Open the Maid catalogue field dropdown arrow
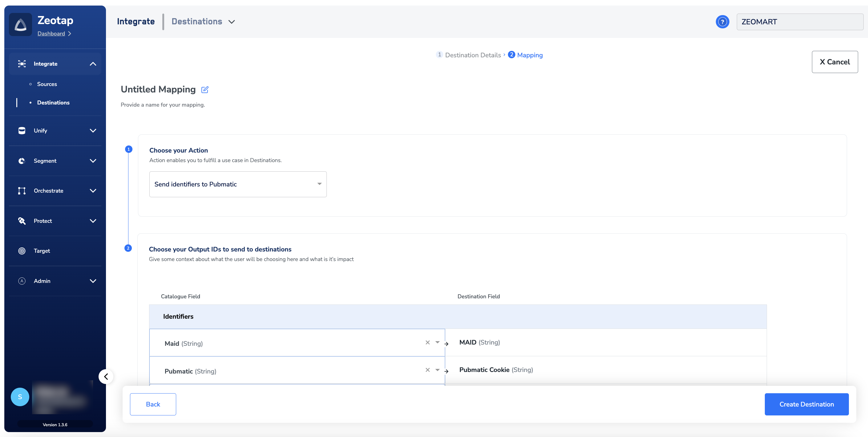 pos(437,342)
